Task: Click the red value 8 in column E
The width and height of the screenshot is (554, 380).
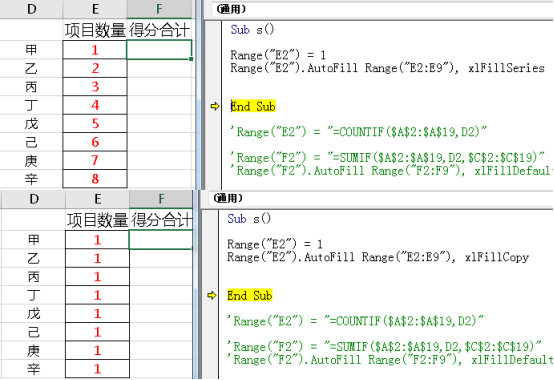Action: (95, 179)
